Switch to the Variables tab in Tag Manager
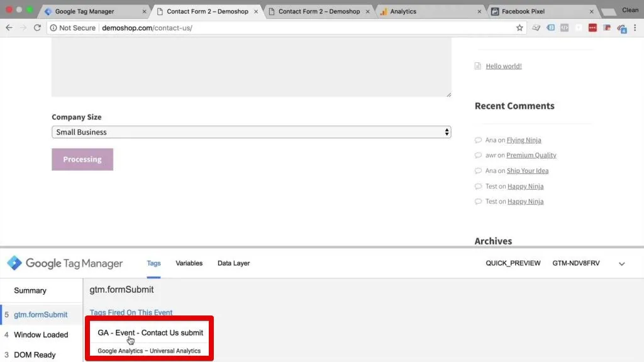The width and height of the screenshot is (644, 362). click(189, 263)
